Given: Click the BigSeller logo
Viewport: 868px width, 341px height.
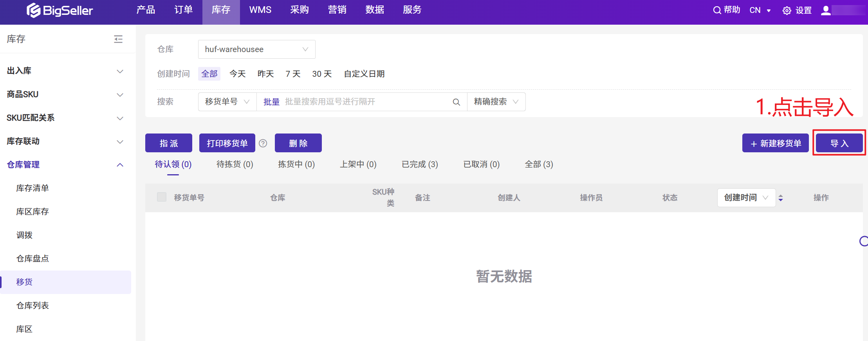Looking at the screenshot, I should point(60,10).
